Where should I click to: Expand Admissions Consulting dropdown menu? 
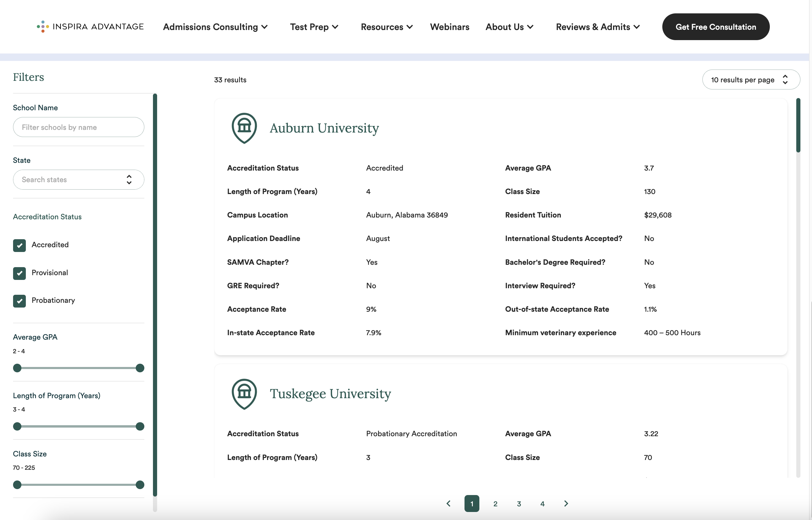(215, 27)
